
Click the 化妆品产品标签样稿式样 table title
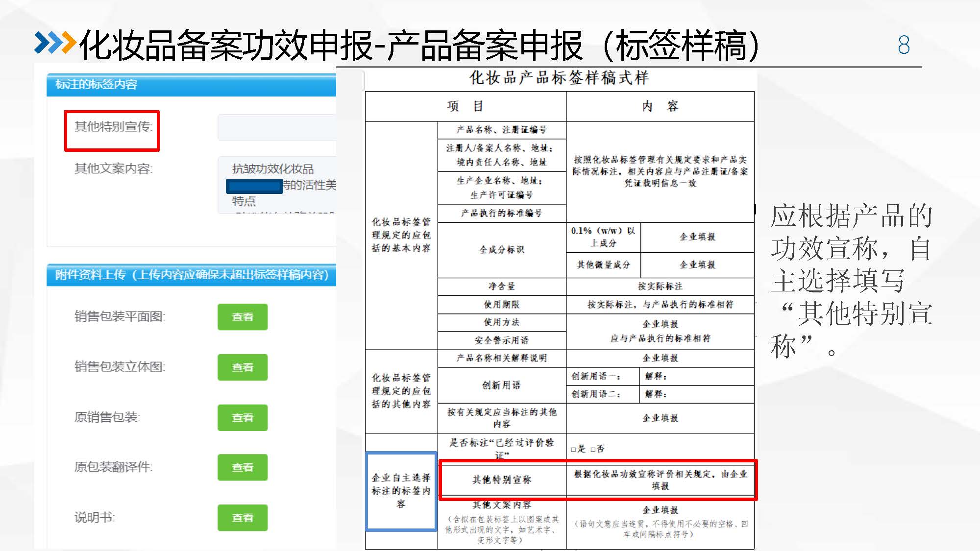pos(559,77)
